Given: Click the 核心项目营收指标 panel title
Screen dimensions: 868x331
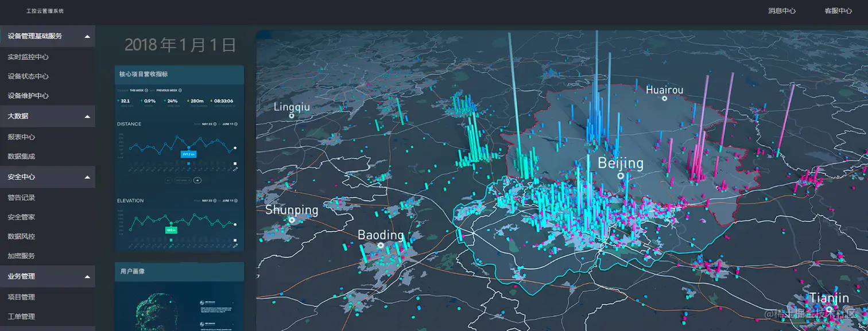Looking at the screenshot, I should coord(144,74).
